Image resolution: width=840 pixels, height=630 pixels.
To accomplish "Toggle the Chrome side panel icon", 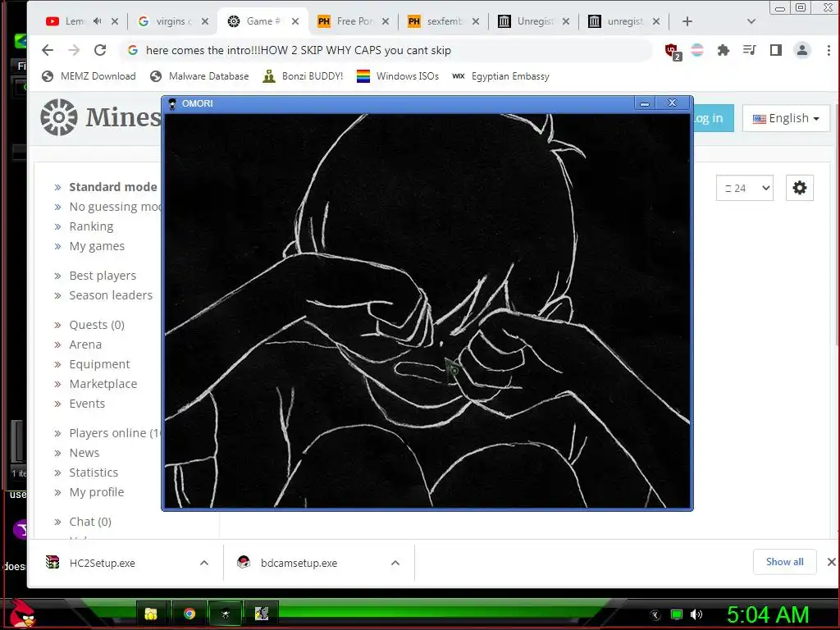I will tap(776, 50).
